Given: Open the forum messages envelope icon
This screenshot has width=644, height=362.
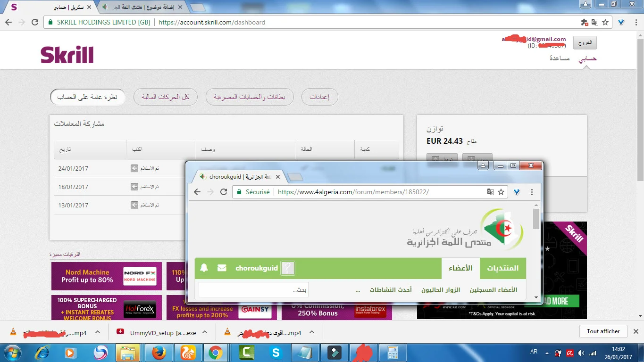Looking at the screenshot, I should click(x=222, y=268).
